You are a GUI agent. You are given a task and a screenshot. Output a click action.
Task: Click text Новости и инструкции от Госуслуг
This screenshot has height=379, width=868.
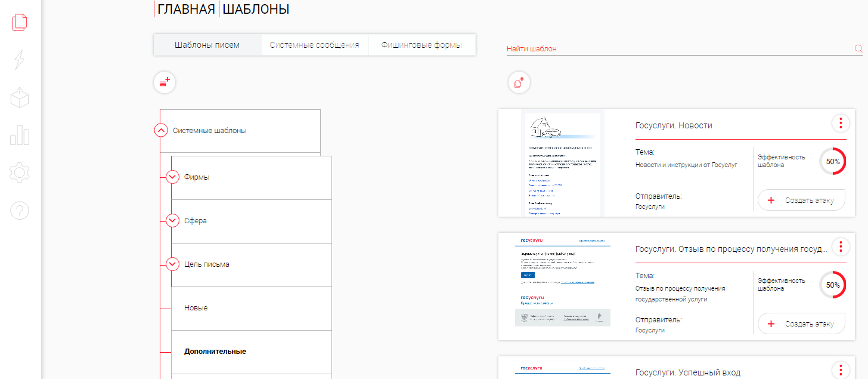pyautogui.click(x=686, y=165)
